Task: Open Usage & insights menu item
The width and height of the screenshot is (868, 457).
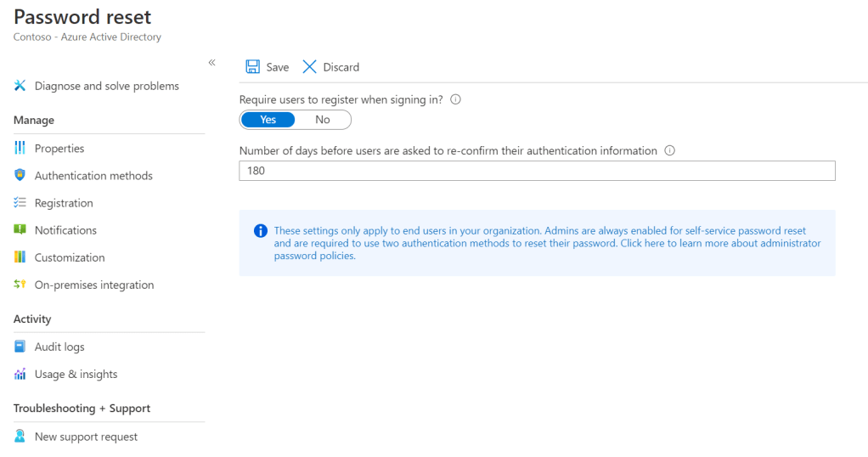Action: pos(76,375)
